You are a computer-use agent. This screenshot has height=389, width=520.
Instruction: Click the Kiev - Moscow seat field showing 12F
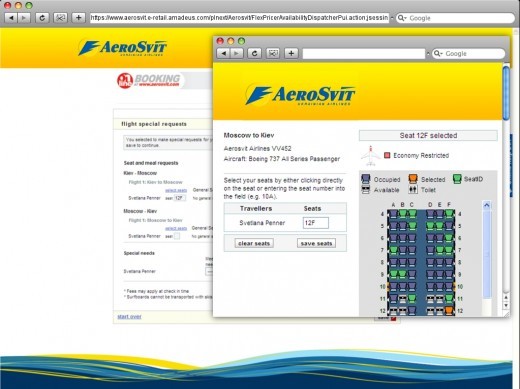[x=179, y=198]
